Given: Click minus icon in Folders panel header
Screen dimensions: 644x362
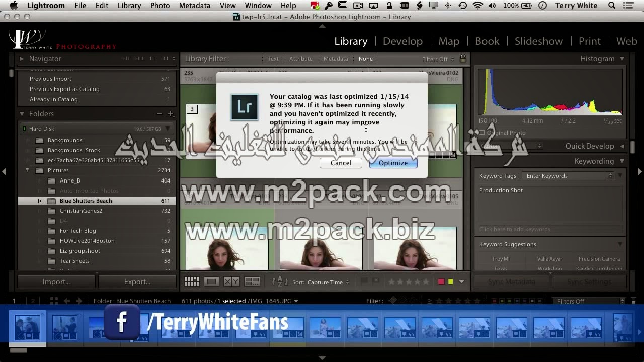Looking at the screenshot, I should [x=159, y=114].
